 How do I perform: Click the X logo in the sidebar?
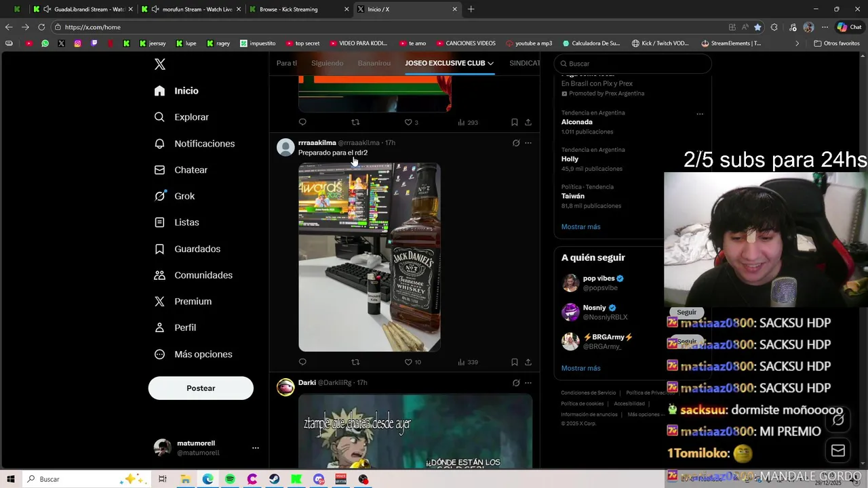click(160, 64)
